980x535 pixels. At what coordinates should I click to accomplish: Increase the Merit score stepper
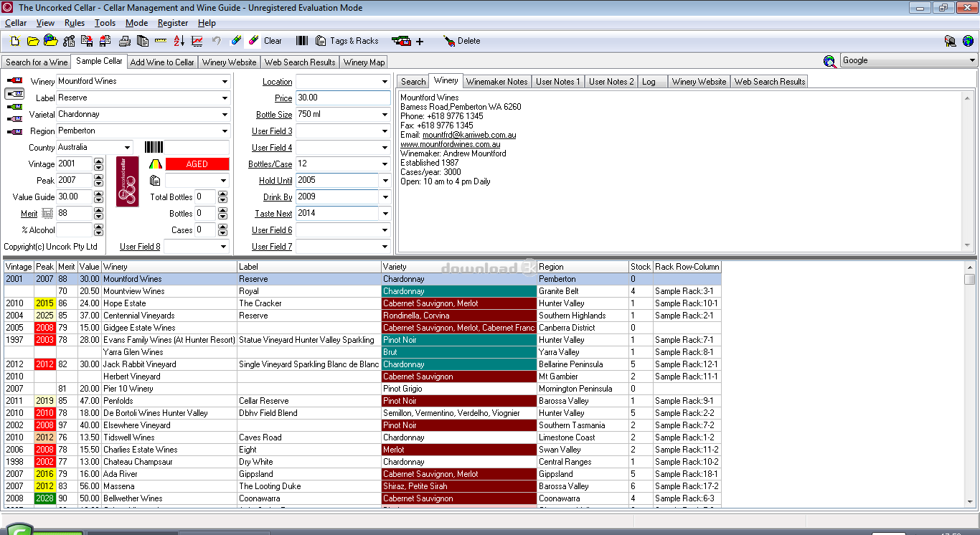(x=98, y=210)
